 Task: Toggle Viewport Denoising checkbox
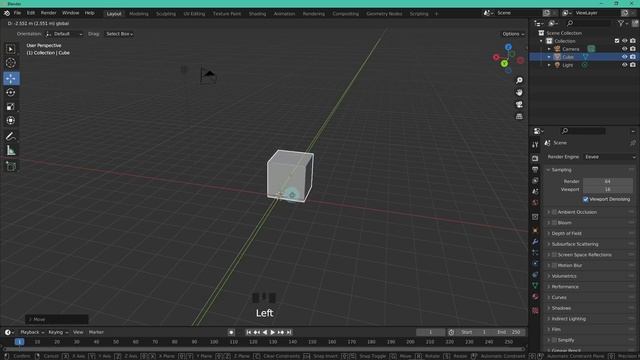pos(586,200)
